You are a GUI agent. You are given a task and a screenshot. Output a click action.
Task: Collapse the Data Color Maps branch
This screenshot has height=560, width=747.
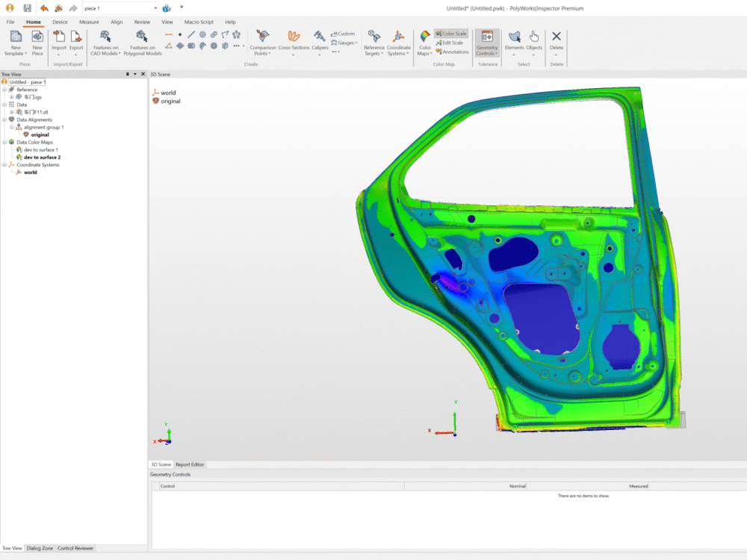4,142
